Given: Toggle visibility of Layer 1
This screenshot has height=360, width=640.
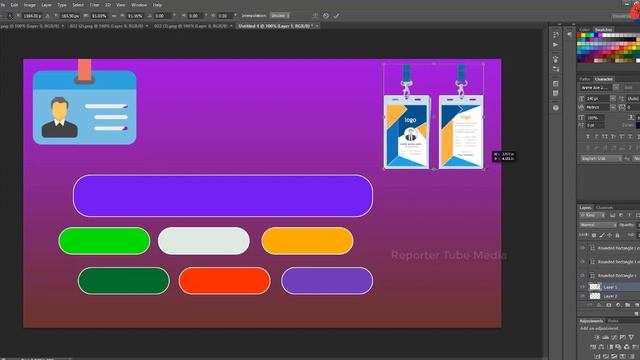Looking at the screenshot, I should coord(582,287).
